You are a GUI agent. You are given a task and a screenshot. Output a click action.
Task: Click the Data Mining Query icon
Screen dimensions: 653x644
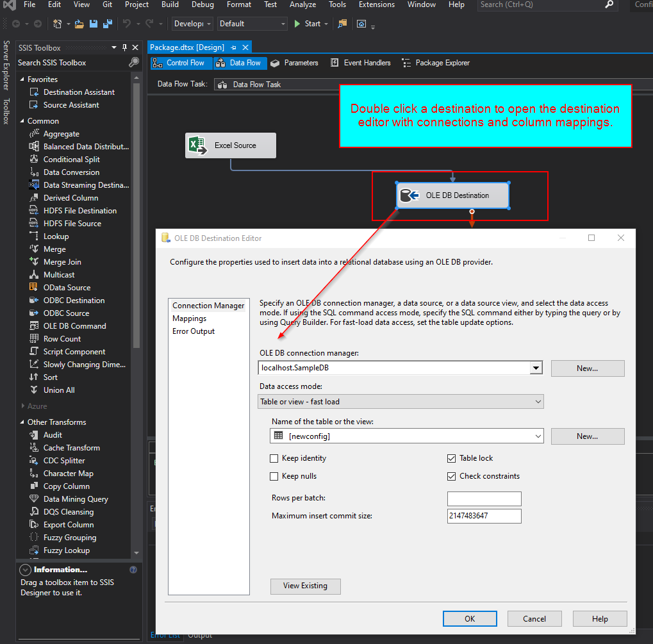coord(34,499)
